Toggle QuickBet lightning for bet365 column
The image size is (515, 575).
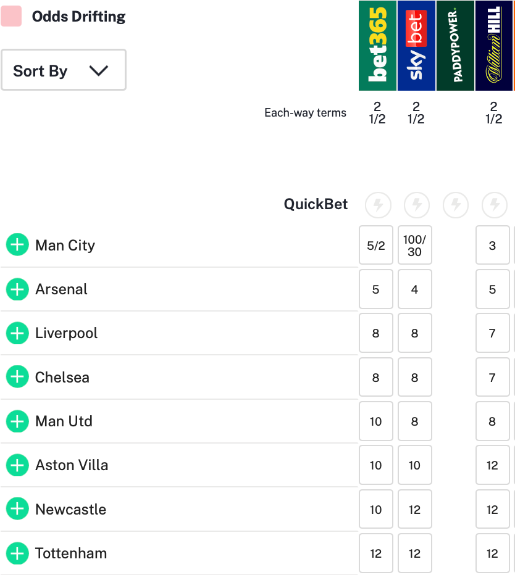click(x=378, y=205)
